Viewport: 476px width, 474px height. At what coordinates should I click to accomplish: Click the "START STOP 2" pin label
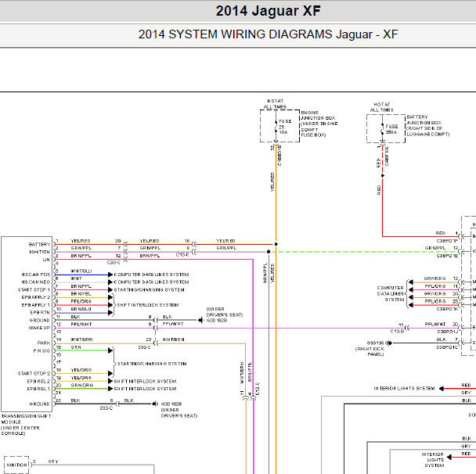pyautogui.click(x=34, y=374)
